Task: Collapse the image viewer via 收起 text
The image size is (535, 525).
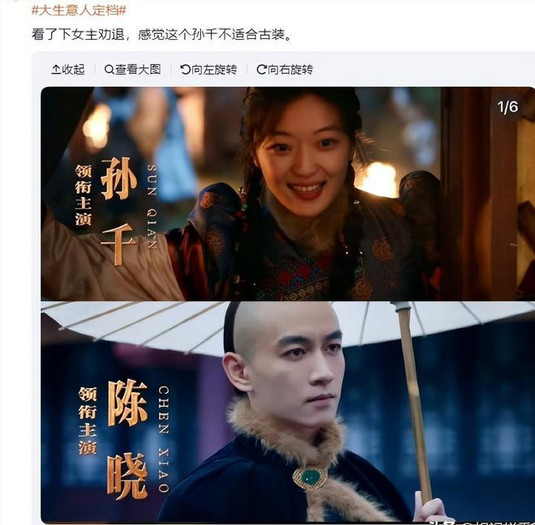Action: [73, 70]
